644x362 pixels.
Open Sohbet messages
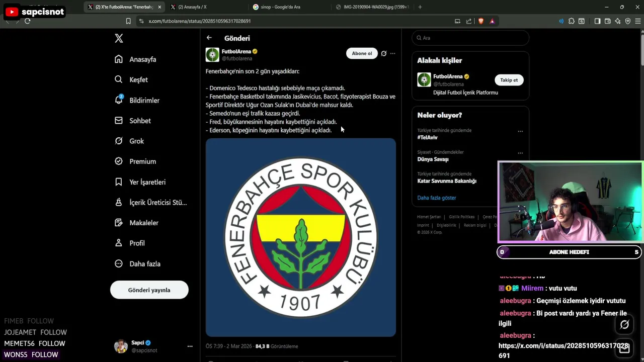pyautogui.click(x=133, y=121)
